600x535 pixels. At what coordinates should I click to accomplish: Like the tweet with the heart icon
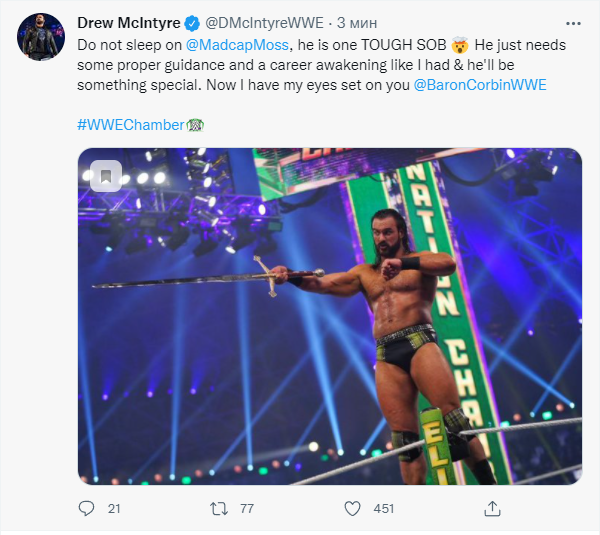[x=352, y=509]
